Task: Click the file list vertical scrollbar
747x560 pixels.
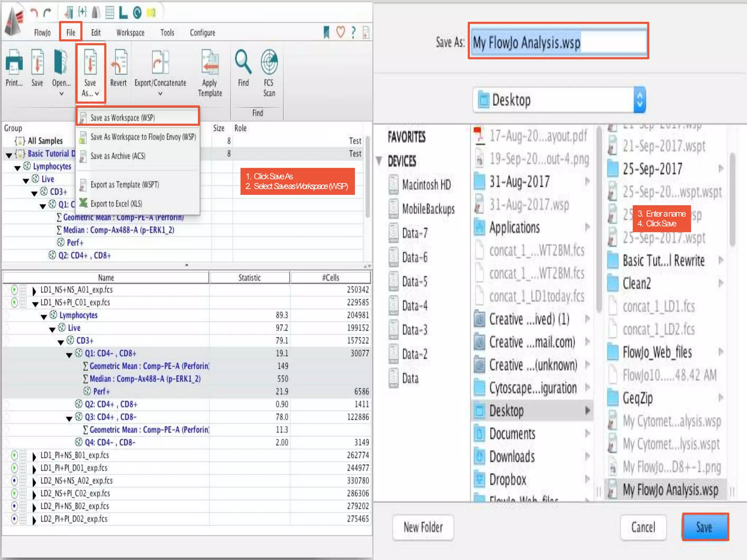Action: [732, 199]
